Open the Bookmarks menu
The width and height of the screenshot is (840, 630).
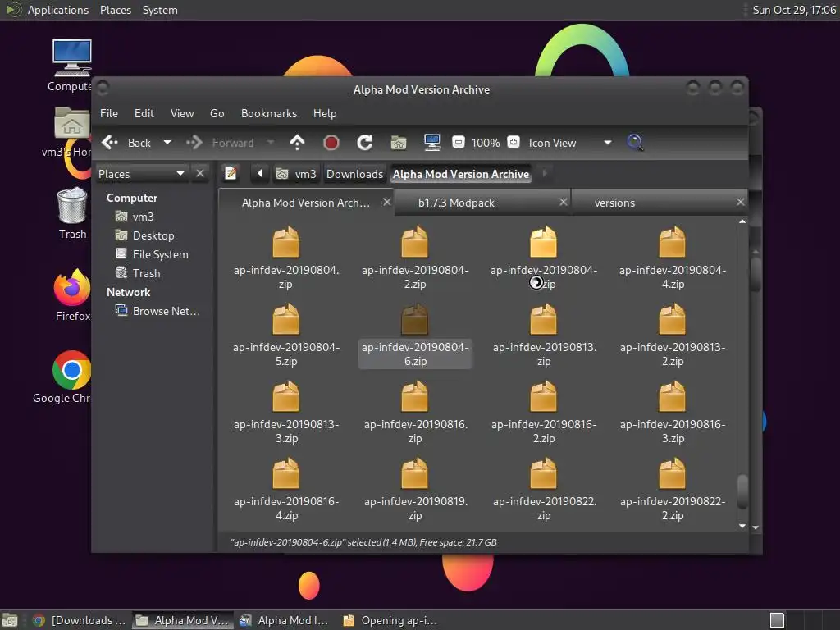269,113
